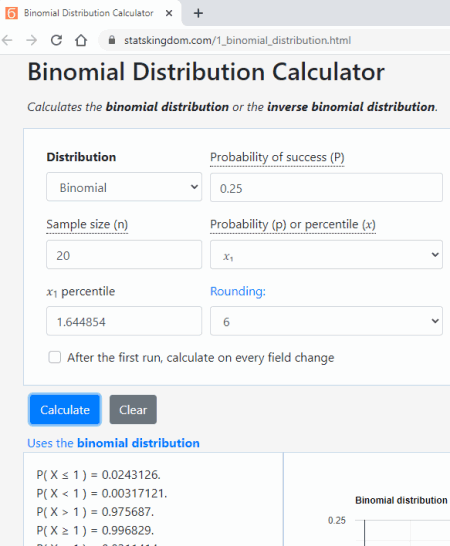Click the padlock site info icon
The height and width of the screenshot is (546, 450).
pyautogui.click(x=112, y=40)
